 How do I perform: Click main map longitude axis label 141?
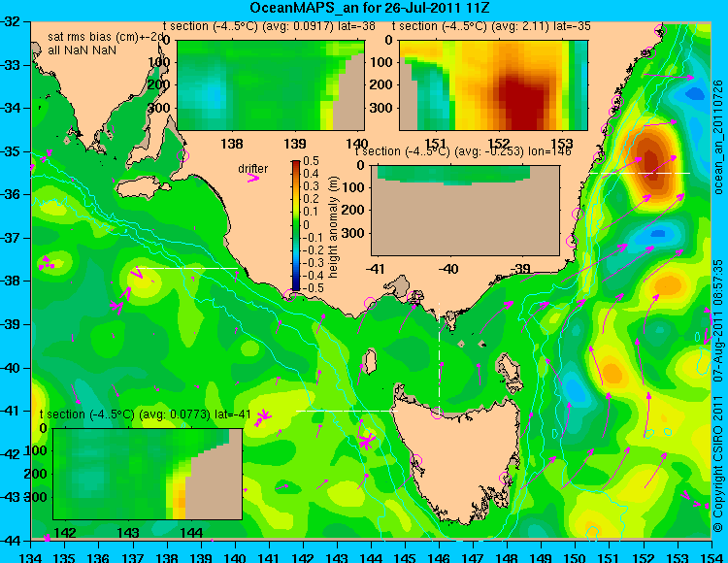(269, 557)
